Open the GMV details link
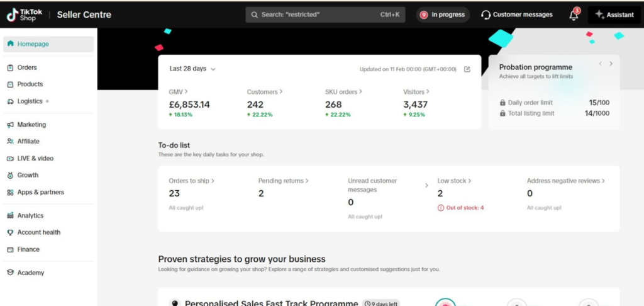The height and width of the screenshot is (306, 644). (178, 92)
